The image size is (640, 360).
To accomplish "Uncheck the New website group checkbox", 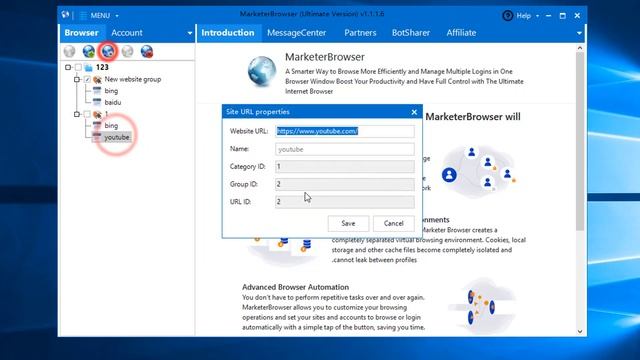I will click(x=87, y=80).
